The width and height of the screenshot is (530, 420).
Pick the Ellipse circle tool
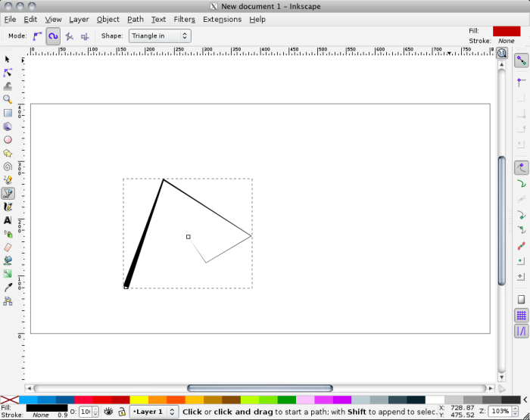click(8, 139)
